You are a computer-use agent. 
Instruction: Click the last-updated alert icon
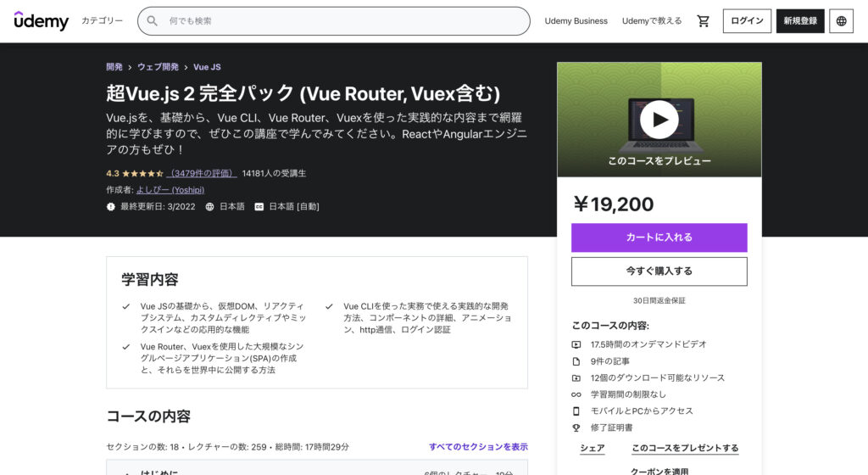[x=111, y=206]
